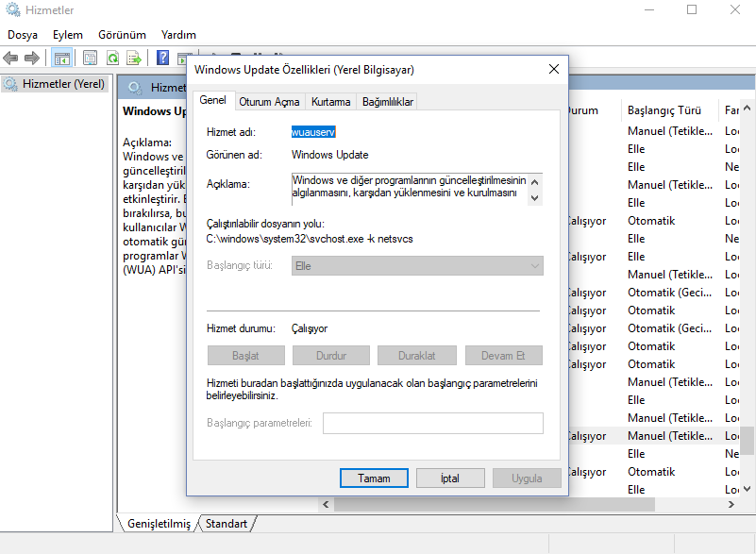This screenshot has width=756, height=554.
Task: Open the Başlangıç türü dropdown
Action: tap(417, 265)
